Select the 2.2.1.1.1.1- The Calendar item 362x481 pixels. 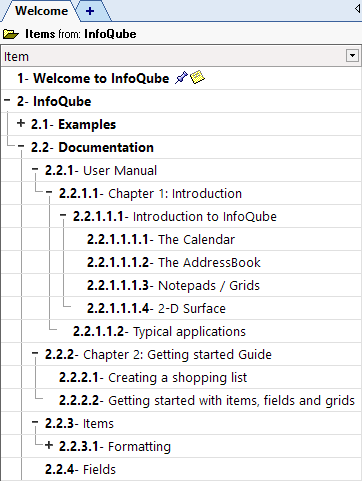pyautogui.click(x=161, y=239)
